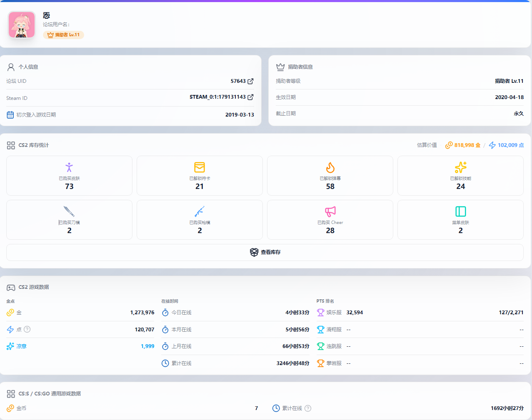Click the gamepad icon beside CS2 游戏数据
Screen dimensions: 532x420
click(11, 288)
